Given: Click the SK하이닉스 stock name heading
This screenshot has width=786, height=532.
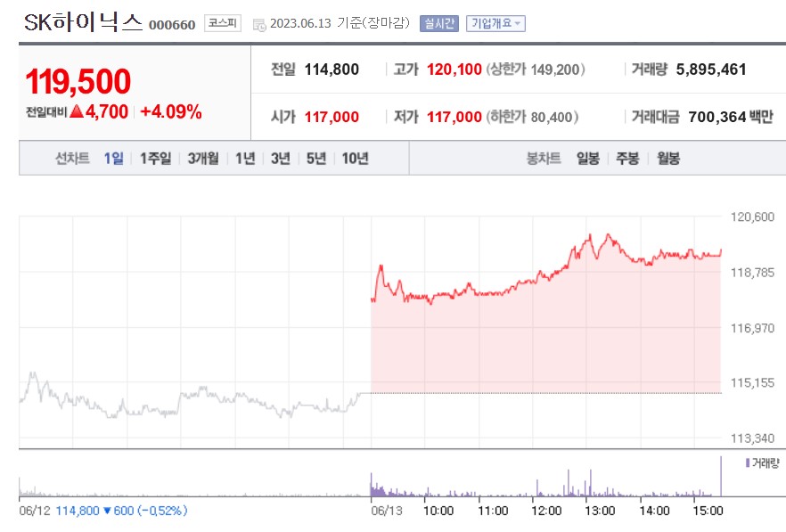Looking at the screenshot, I should click(x=82, y=23).
